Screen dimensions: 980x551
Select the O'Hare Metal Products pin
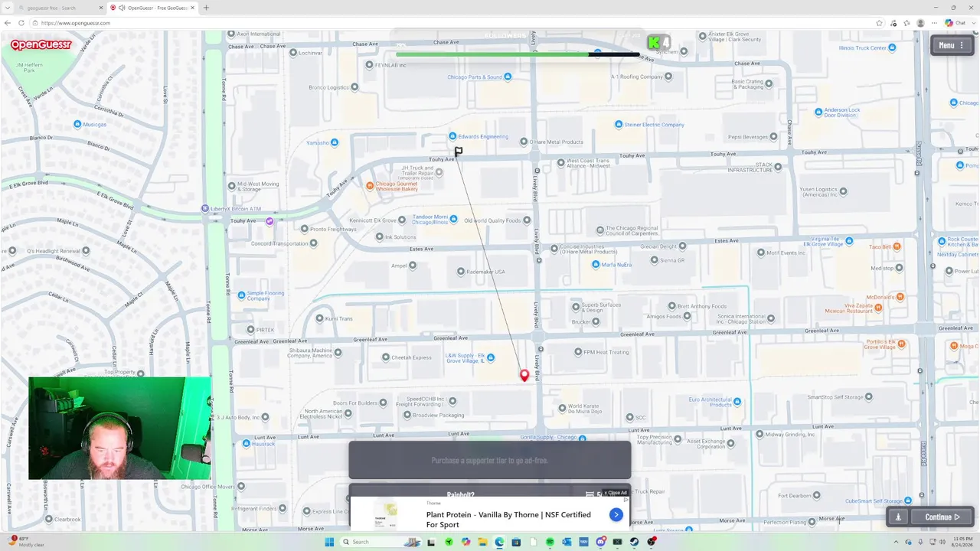point(524,142)
